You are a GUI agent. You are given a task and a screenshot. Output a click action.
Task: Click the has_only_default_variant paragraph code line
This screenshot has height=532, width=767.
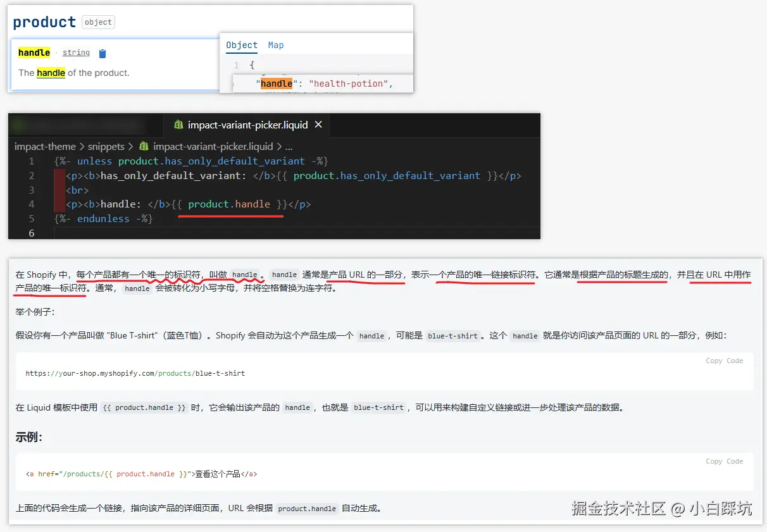tap(293, 176)
